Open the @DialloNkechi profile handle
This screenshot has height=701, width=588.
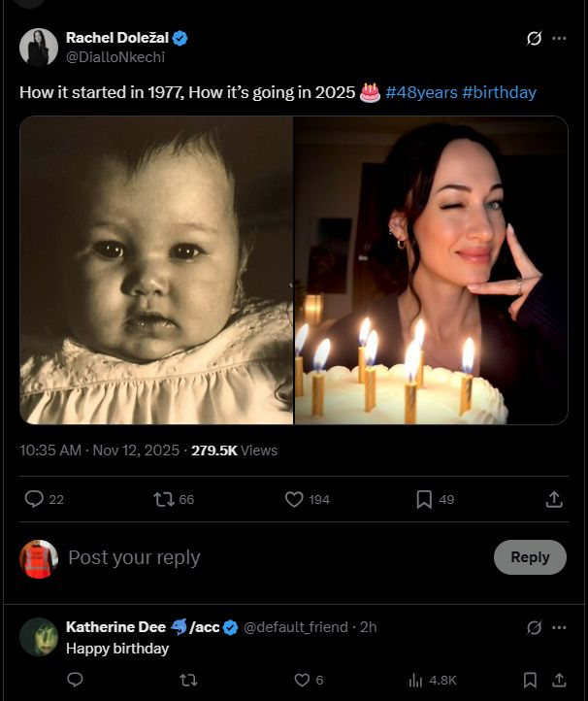click(x=115, y=56)
